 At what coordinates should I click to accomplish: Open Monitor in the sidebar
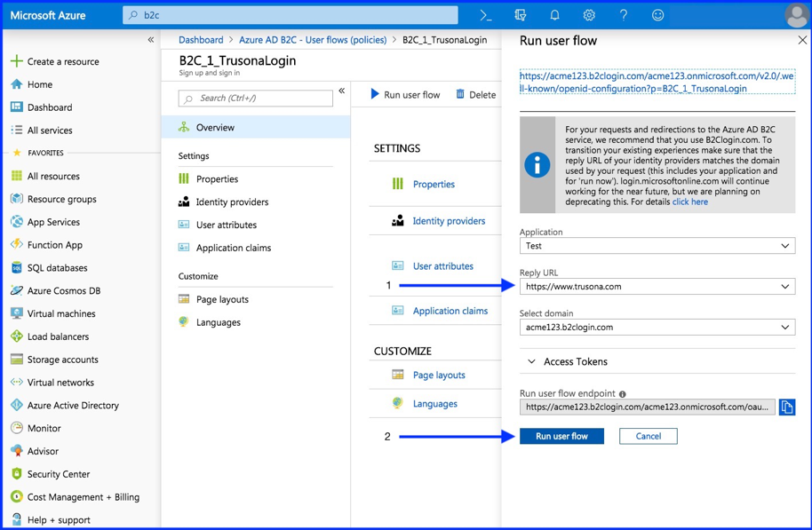[x=44, y=428]
